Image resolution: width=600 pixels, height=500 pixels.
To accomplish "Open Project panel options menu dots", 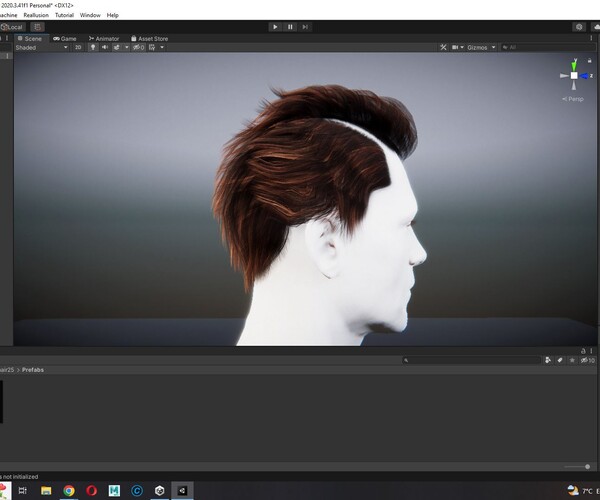I will pos(591,350).
